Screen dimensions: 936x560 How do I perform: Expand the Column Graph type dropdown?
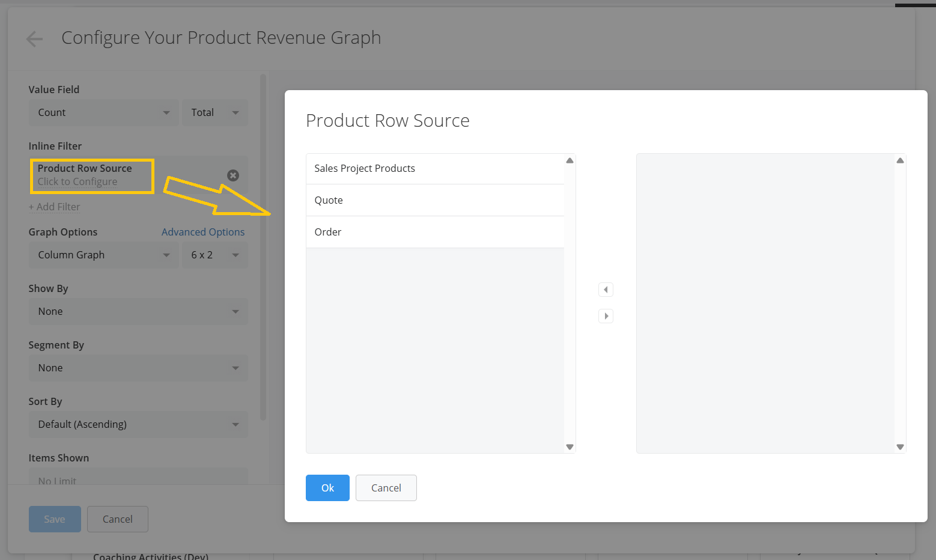(x=104, y=255)
